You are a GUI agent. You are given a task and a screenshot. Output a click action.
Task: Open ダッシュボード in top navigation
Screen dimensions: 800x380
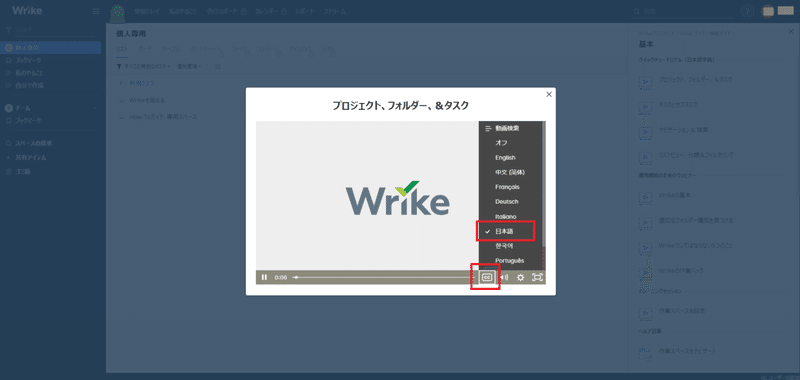tap(223, 11)
